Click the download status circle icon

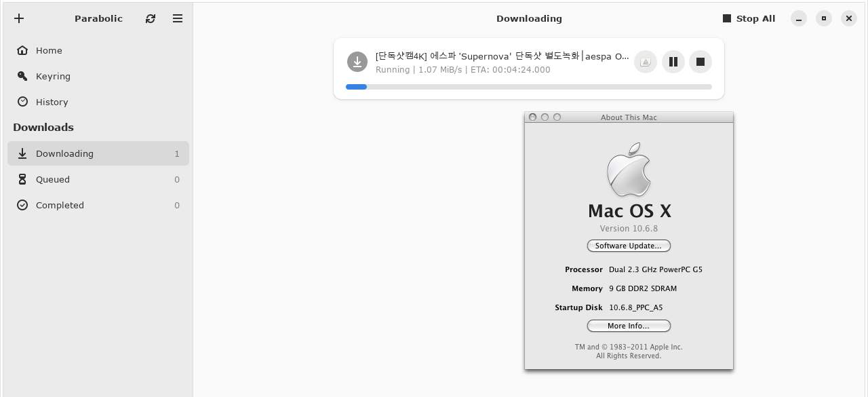357,62
